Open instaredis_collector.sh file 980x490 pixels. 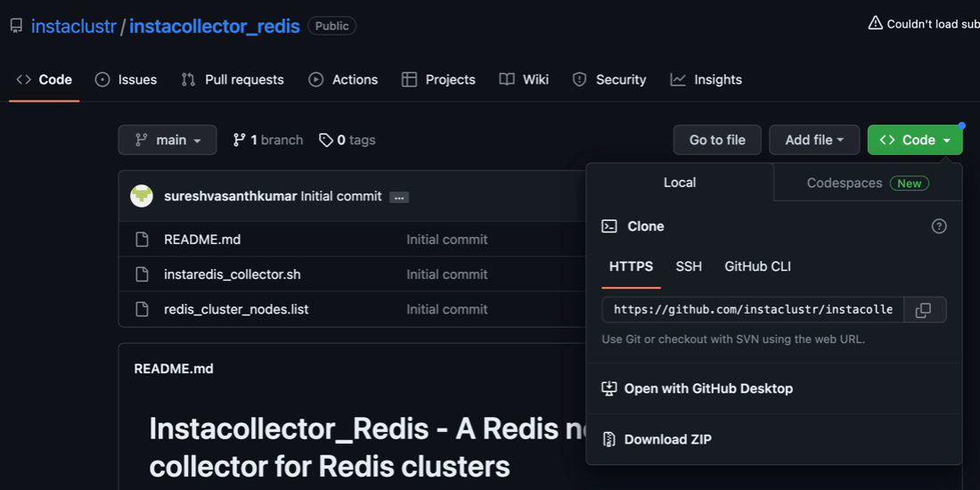coord(233,274)
